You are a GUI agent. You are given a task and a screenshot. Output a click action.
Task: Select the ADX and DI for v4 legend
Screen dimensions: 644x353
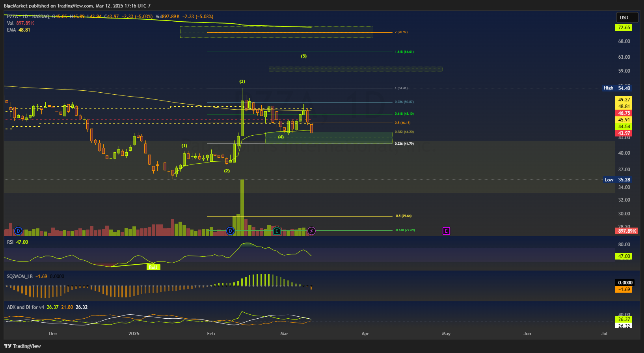pos(47,307)
